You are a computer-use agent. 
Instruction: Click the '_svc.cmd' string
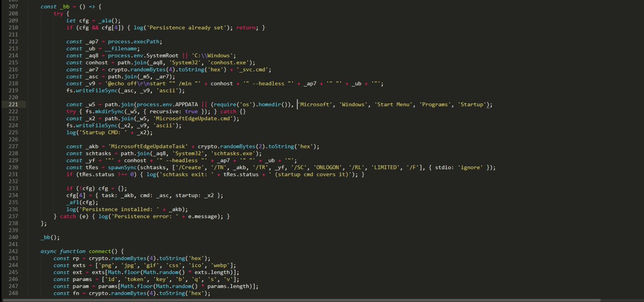pos(252,69)
